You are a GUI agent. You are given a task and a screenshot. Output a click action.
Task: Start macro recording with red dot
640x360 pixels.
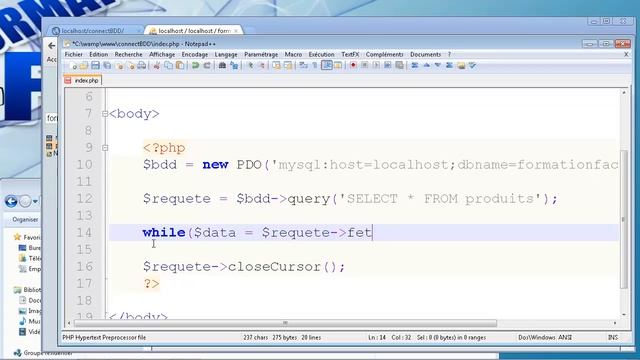pos(353,65)
